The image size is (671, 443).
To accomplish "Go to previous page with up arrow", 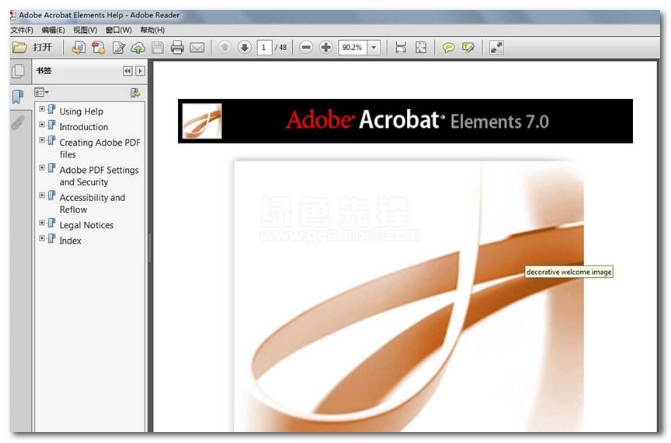I will [225, 47].
